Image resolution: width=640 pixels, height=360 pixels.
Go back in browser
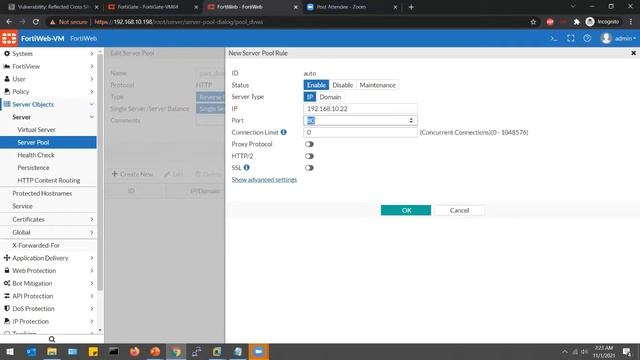[9, 22]
